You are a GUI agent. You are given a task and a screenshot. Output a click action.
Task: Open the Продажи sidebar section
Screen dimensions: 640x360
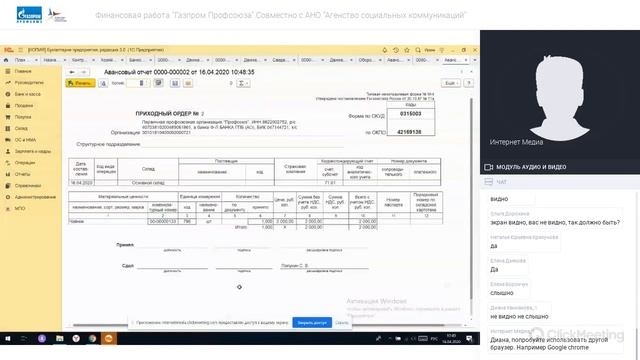(x=24, y=106)
